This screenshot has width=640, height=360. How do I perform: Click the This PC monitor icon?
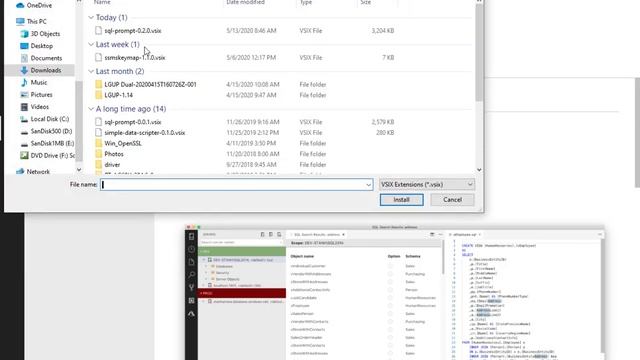click(20, 21)
